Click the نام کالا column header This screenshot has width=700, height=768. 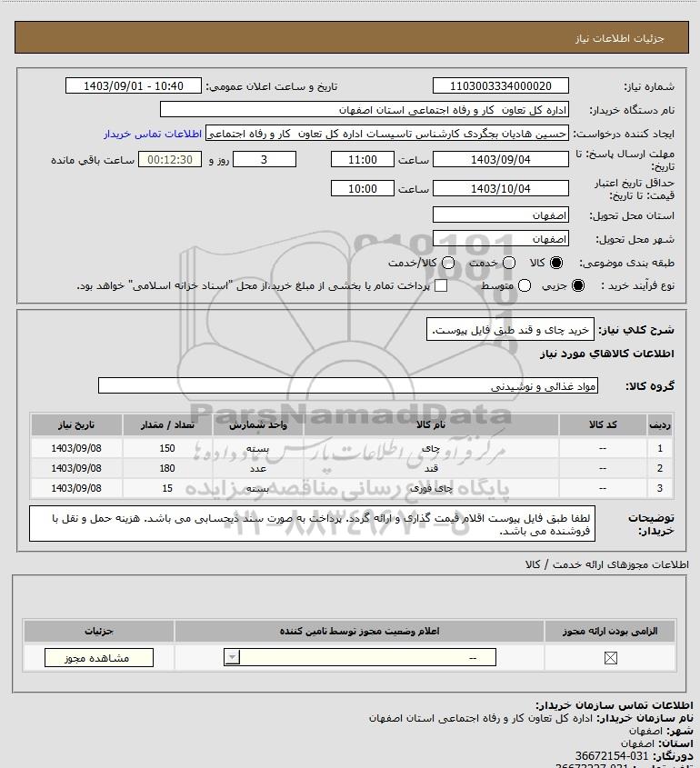coord(431,424)
